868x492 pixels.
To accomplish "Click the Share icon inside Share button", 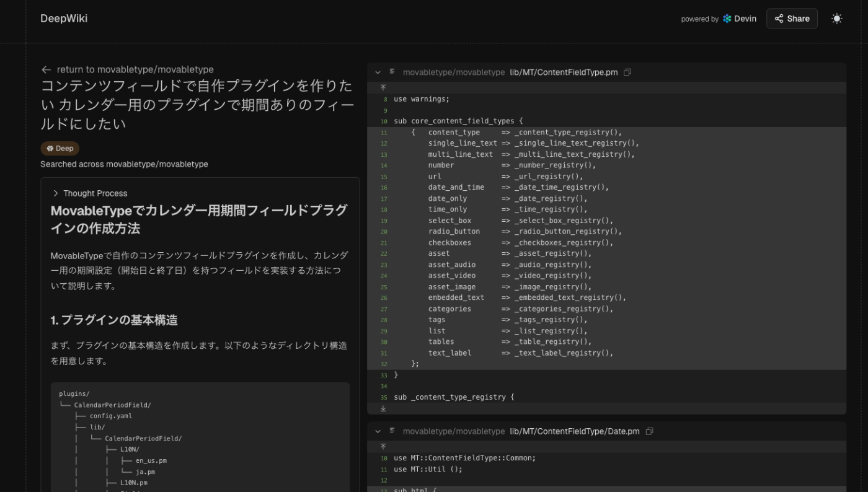I will click(779, 19).
